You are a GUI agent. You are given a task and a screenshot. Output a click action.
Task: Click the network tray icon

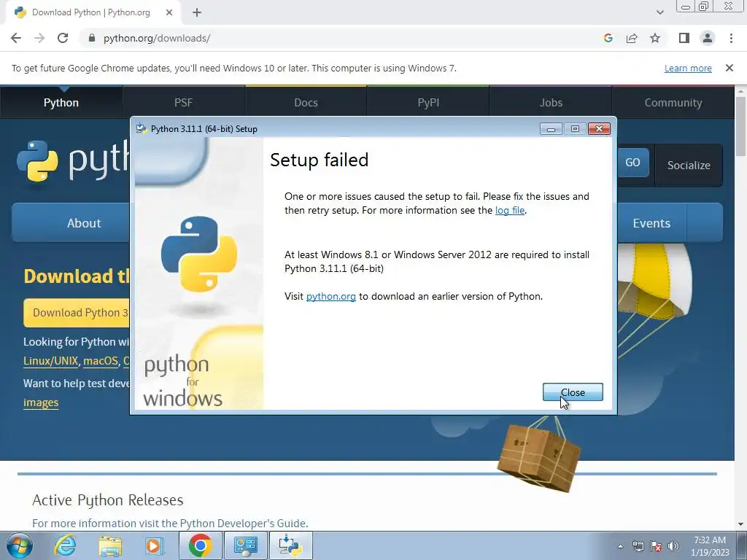(638, 546)
